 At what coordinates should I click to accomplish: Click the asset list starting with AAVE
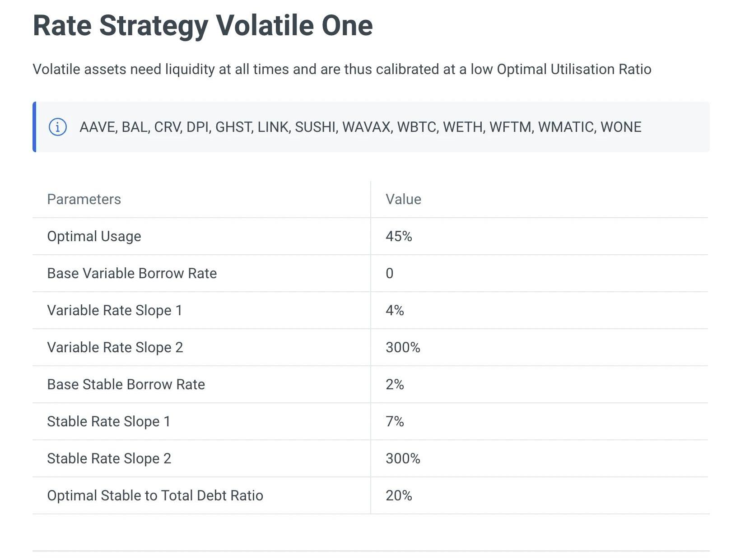click(360, 127)
